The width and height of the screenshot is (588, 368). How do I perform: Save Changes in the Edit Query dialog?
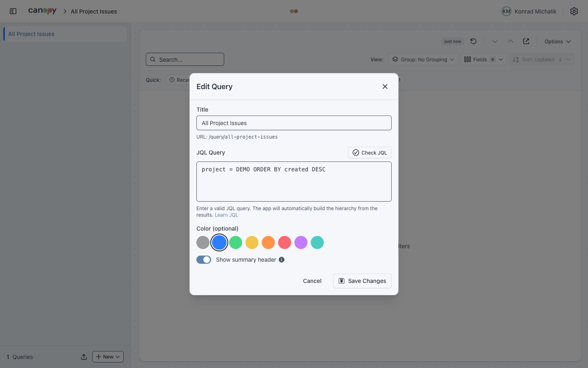click(362, 281)
